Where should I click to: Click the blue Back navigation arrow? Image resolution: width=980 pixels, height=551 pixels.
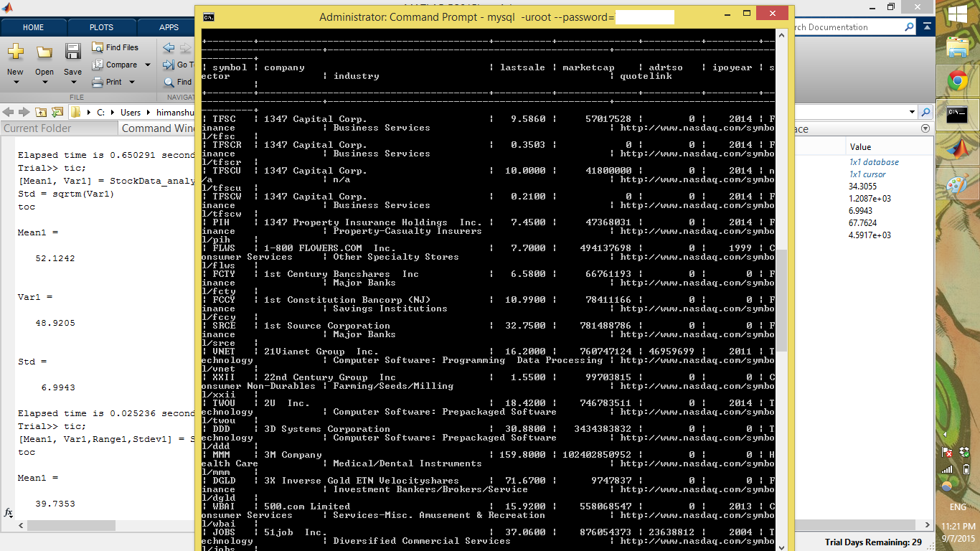(169, 48)
